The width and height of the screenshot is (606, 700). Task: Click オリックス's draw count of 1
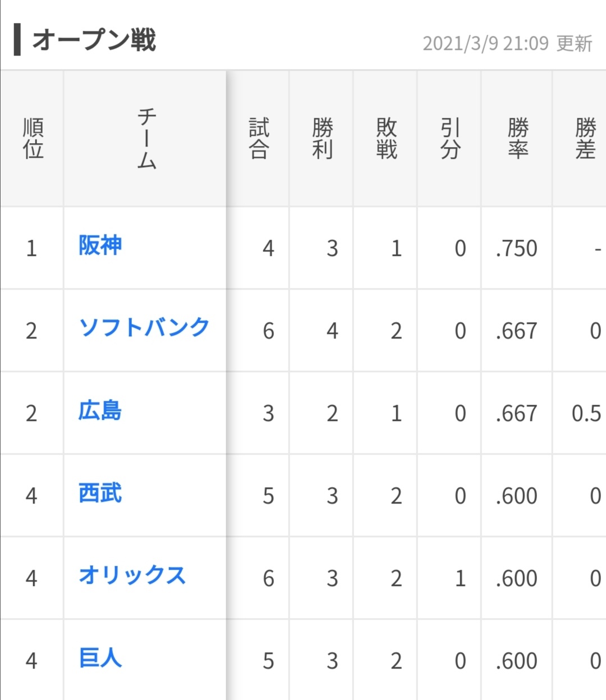tap(460, 578)
